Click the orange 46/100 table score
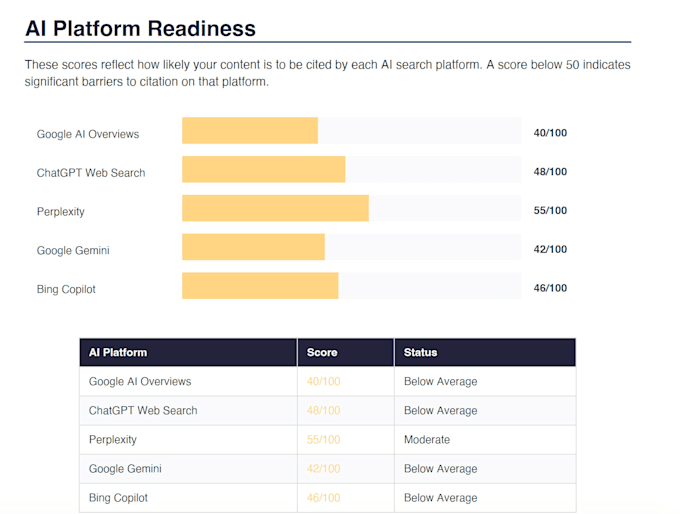Viewport: 680px width, 514px height. pos(324,498)
